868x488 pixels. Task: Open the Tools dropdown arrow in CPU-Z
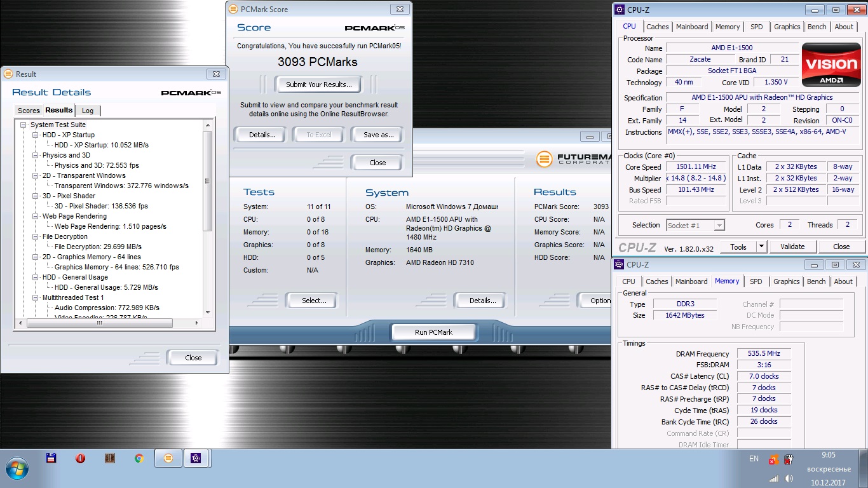pyautogui.click(x=761, y=247)
